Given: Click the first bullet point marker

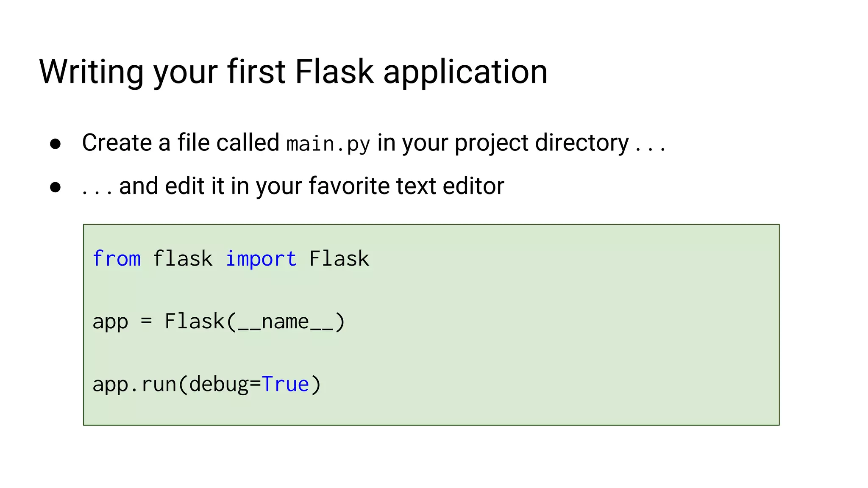Looking at the screenshot, I should coord(55,144).
